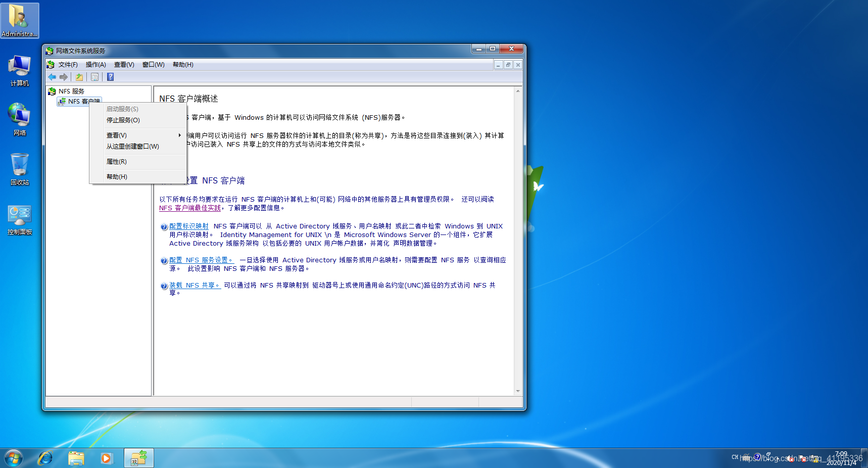Screen dimensions: 868x468
Task: Click the CH language indicator
Action: pyautogui.click(x=735, y=457)
